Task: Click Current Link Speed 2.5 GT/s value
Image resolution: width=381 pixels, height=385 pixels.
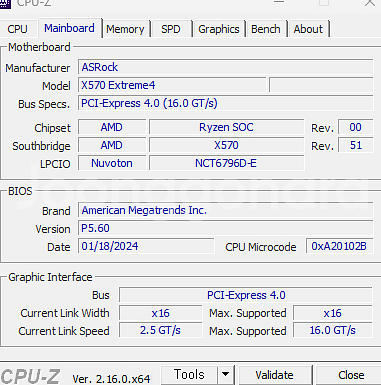Action: pos(161,331)
